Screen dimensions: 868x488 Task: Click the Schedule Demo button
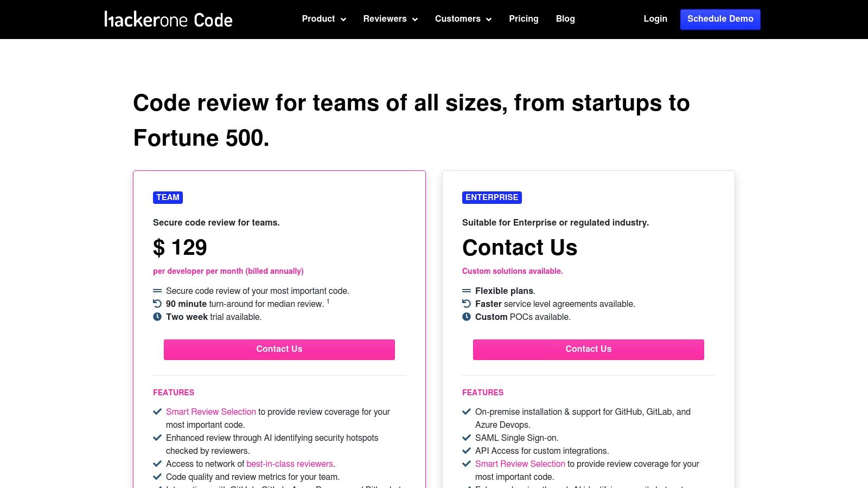pyautogui.click(x=720, y=19)
